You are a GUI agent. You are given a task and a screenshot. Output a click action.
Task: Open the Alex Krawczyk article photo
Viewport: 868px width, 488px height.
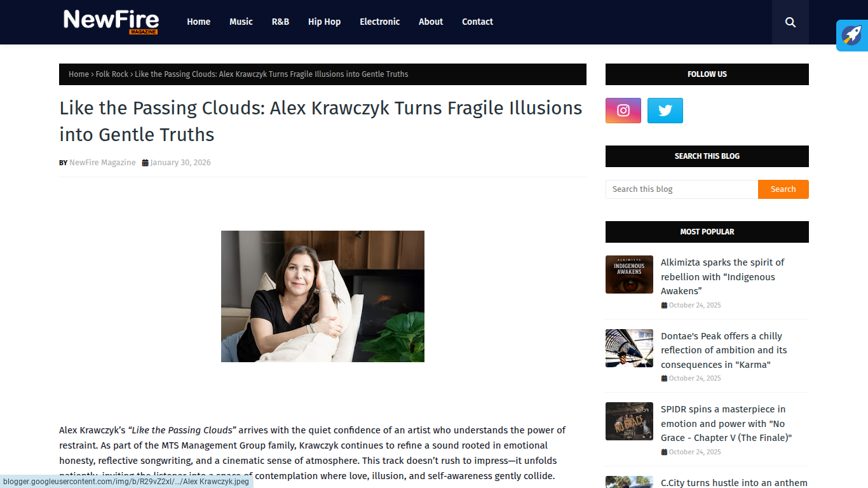click(x=323, y=296)
